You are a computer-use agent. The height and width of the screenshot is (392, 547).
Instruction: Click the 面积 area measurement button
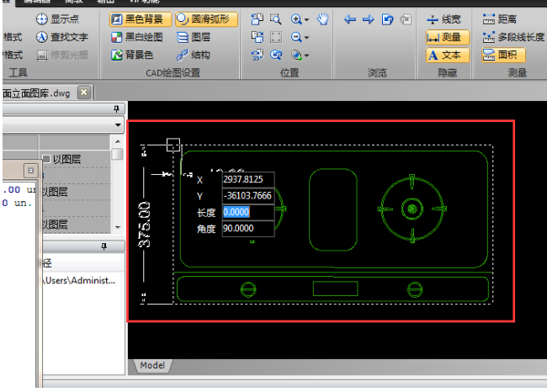[503, 56]
